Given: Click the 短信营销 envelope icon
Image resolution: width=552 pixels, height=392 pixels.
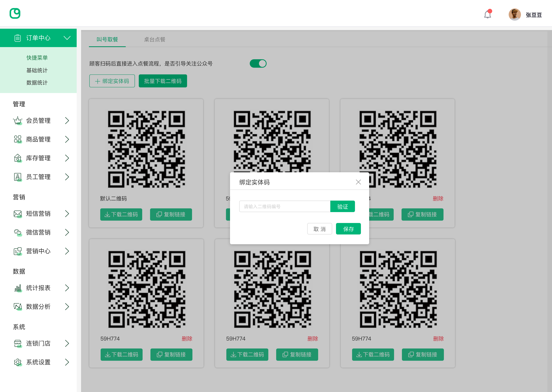Looking at the screenshot, I should point(18,214).
